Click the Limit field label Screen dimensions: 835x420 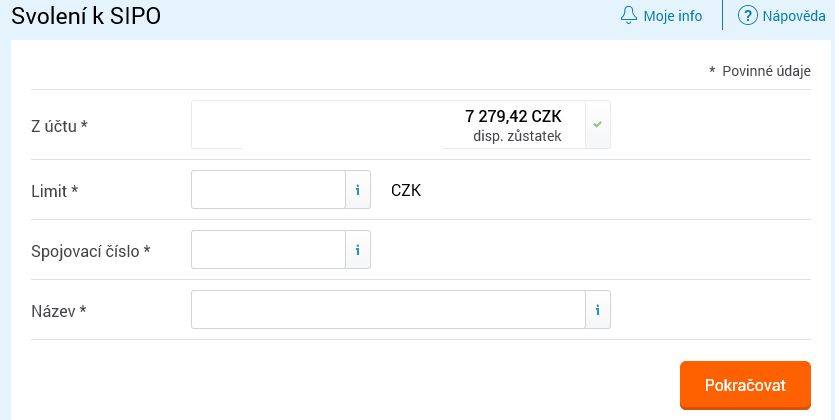click(x=54, y=191)
